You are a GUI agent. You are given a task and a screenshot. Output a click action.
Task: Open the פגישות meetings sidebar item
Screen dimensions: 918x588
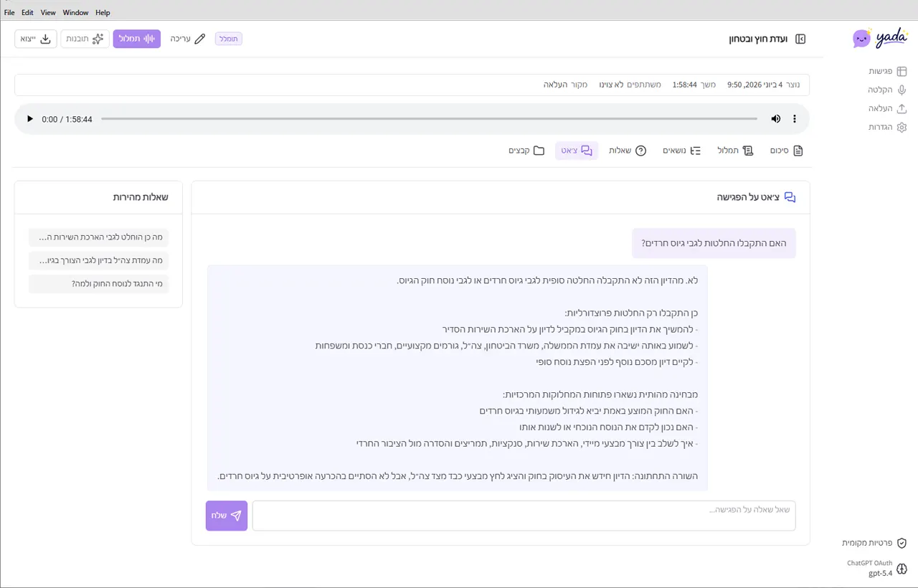888,71
